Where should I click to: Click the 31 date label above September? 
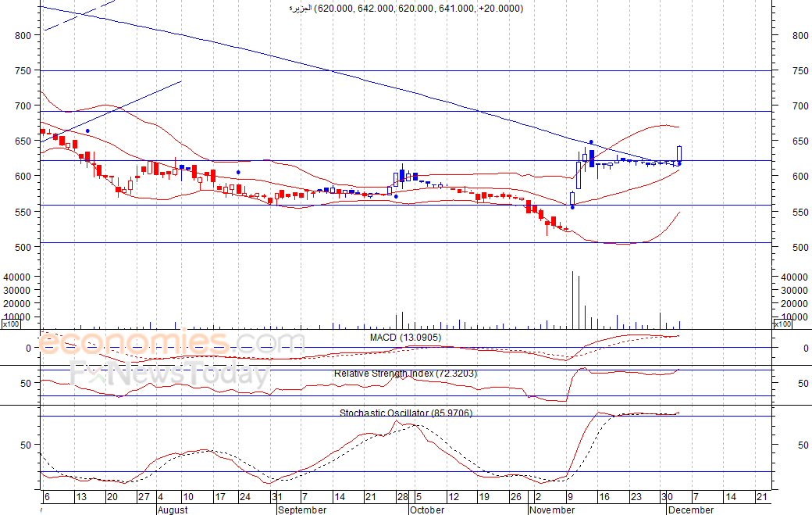click(x=276, y=497)
